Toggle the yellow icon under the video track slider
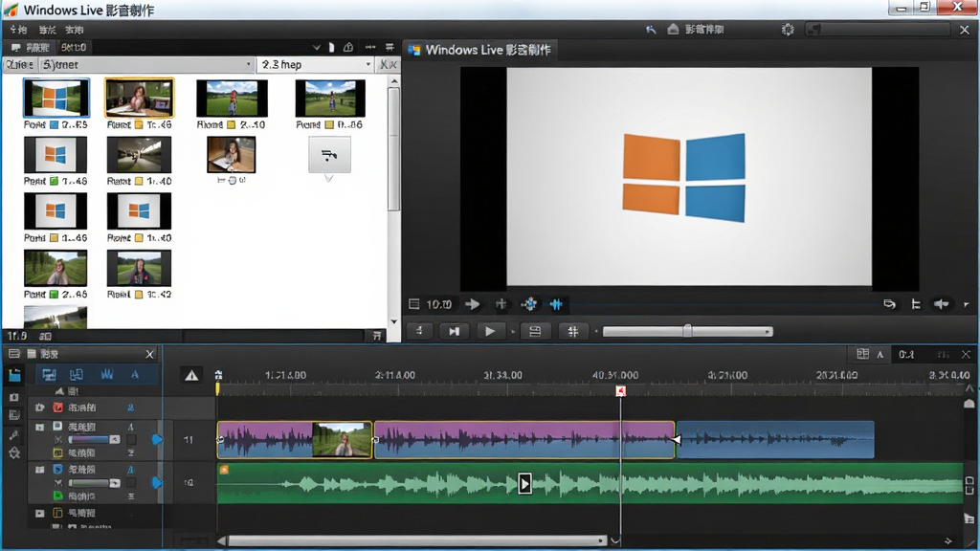Viewport: 980px width, 551px height. pyautogui.click(x=57, y=452)
